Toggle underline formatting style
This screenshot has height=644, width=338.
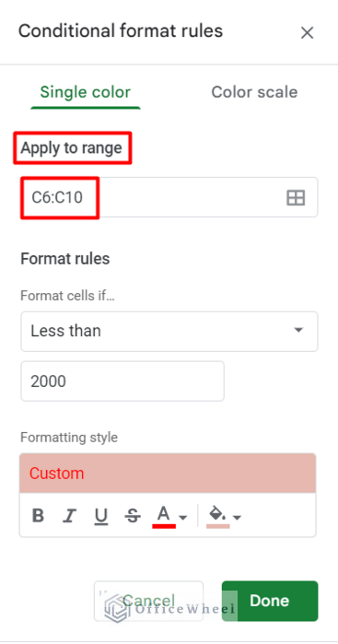(100, 515)
